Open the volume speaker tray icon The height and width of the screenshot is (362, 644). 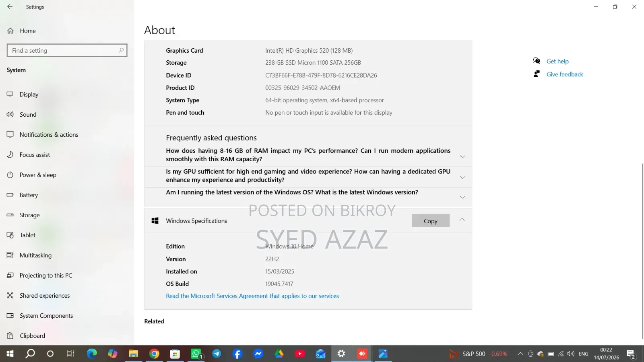point(571,354)
